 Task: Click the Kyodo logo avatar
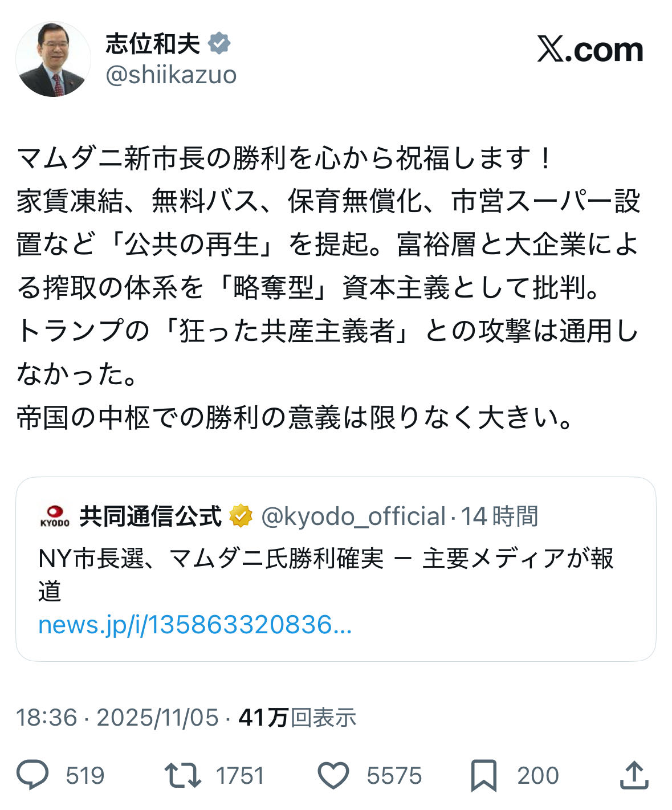pyautogui.click(x=55, y=516)
